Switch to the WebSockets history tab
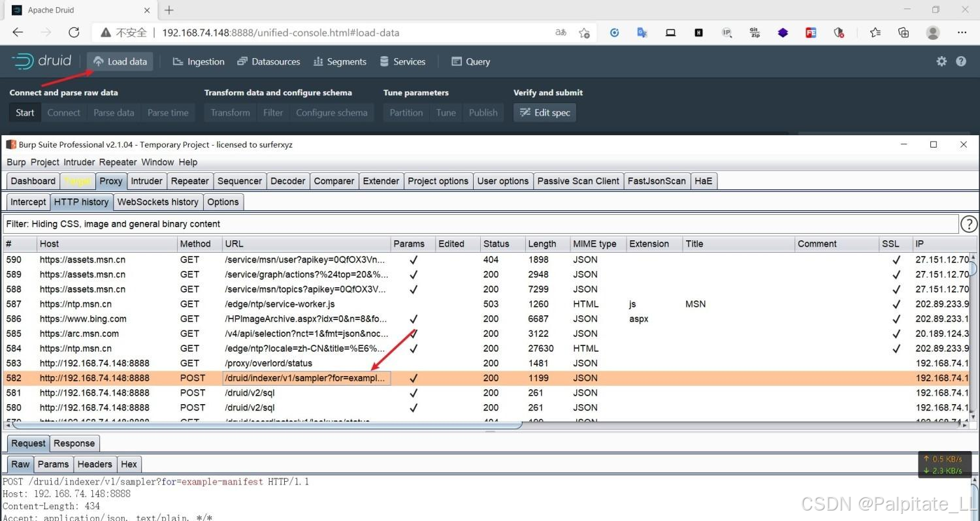Image resolution: width=980 pixels, height=521 pixels. [x=157, y=202]
